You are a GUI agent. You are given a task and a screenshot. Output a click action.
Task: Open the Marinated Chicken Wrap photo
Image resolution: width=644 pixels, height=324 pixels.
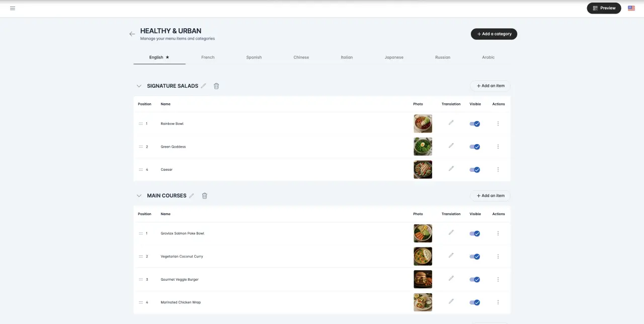tap(423, 302)
